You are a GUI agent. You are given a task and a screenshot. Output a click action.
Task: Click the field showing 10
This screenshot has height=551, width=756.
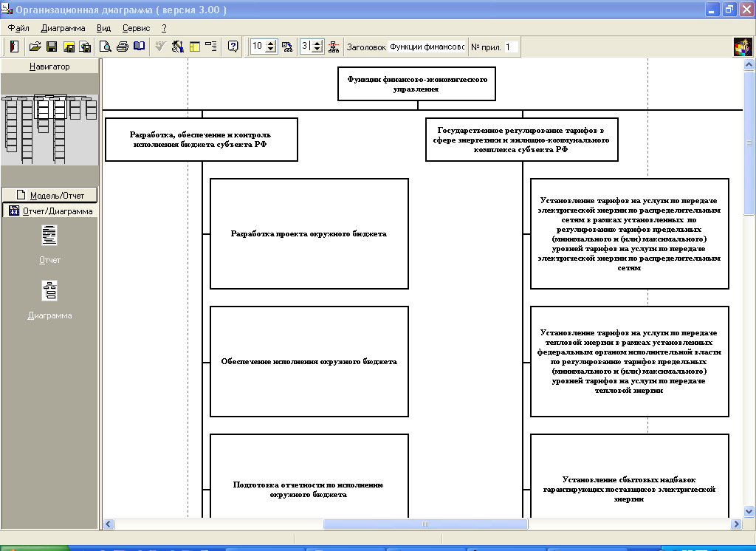tap(258, 47)
